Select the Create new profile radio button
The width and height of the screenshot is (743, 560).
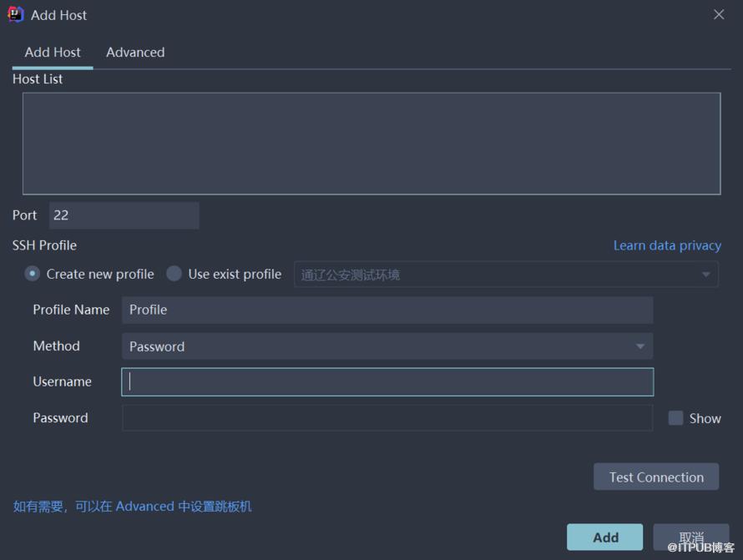33,274
